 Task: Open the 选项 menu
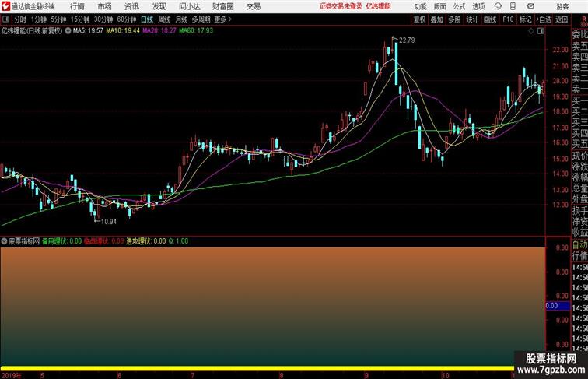click(x=478, y=6)
